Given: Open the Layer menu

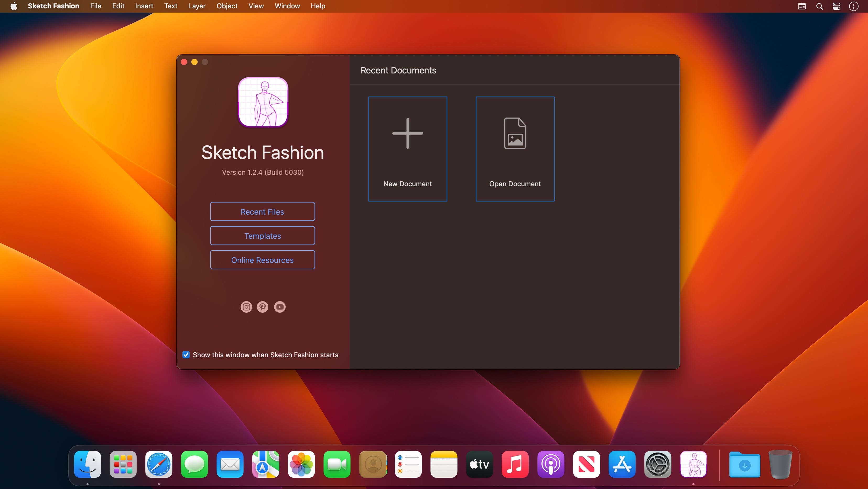Looking at the screenshot, I should pos(197,6).
